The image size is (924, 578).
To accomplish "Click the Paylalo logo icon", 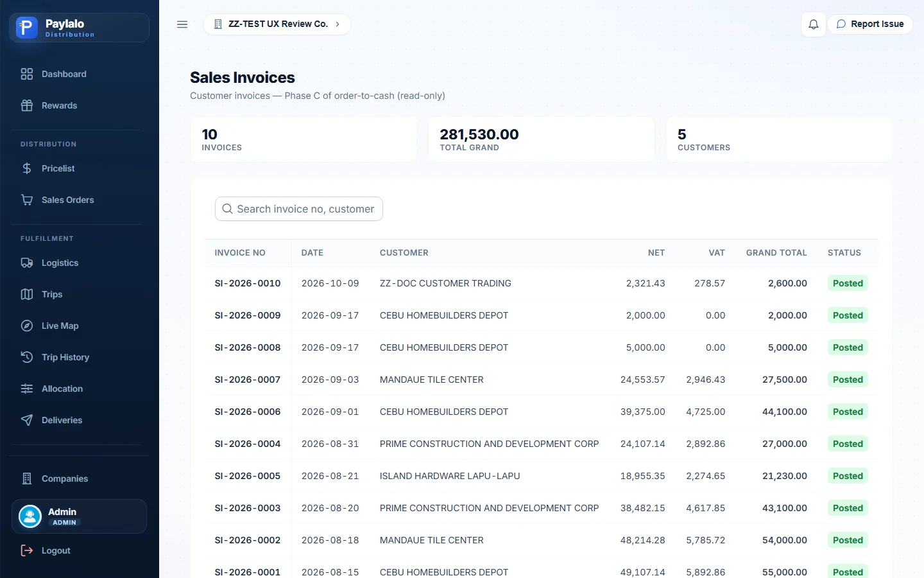I will click(27, 28).
